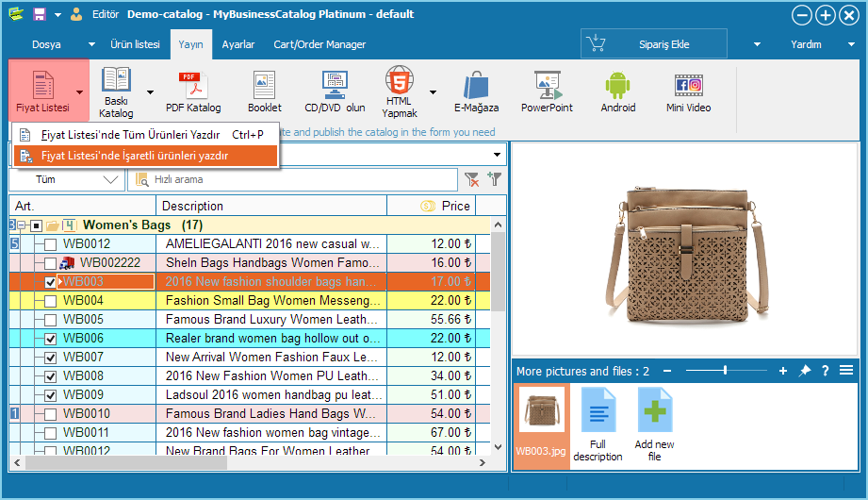Expand the Baskı Katalog dropdown arrow
Image resolution: width=868 pixels, height=500 pixels.
point(150,92)
